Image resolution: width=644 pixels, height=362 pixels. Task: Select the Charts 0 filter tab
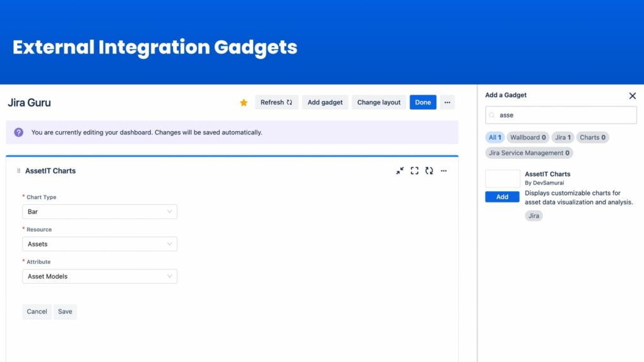tap(592, 137)
